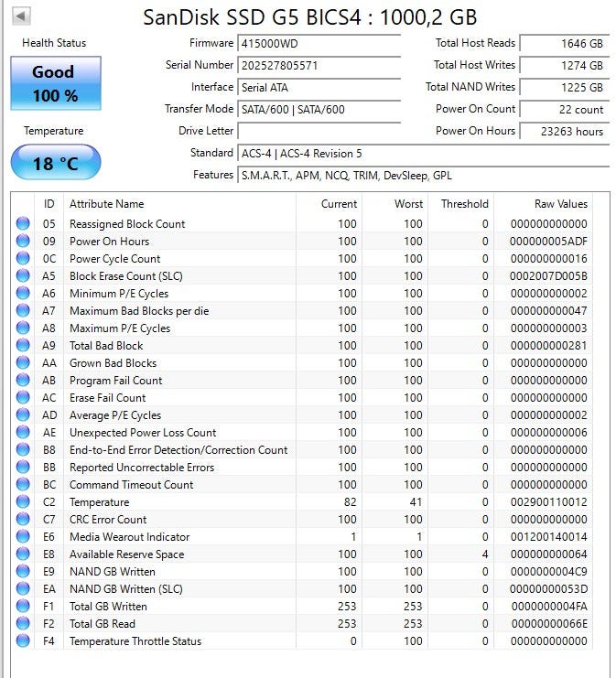Image resolution: width=616 pixels, height=678 pixels.
Task: Click raw value 001200140014
Action: point(548,536)
